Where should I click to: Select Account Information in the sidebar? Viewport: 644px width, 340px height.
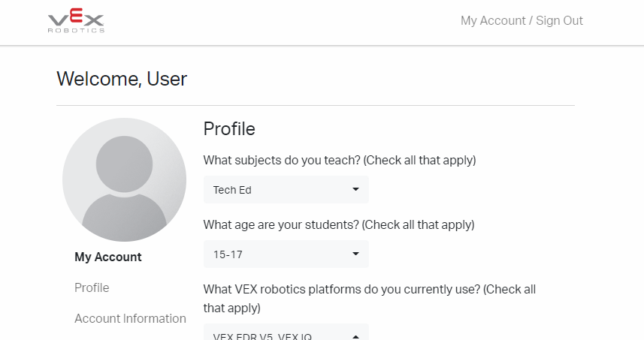tap(130, 319)
